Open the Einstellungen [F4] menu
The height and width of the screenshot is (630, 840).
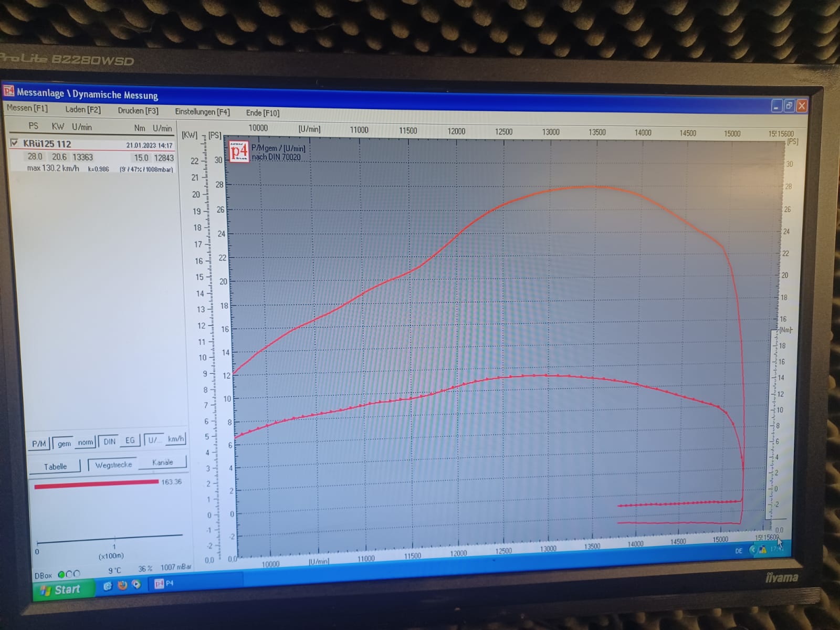click(202, 111)
